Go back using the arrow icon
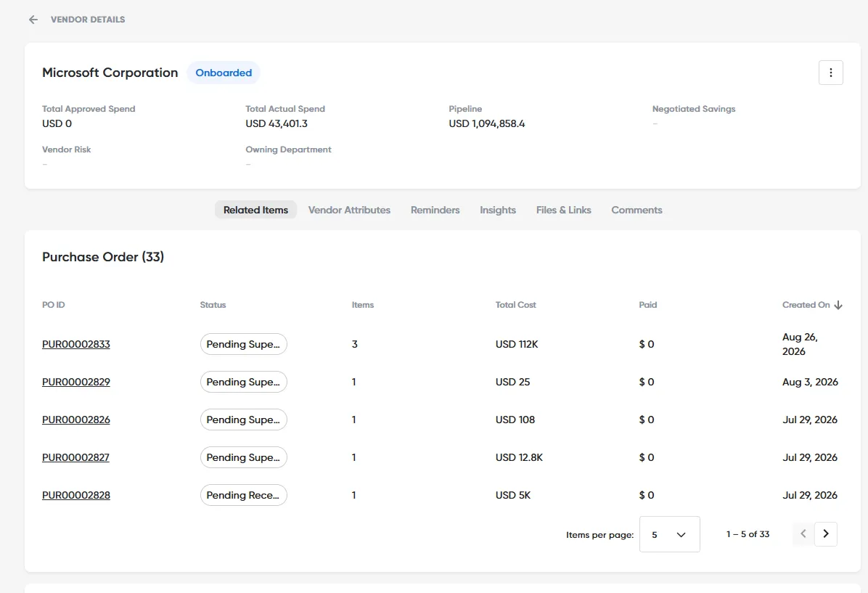Screen dimensions: 868x593 [x=33, y=20]
